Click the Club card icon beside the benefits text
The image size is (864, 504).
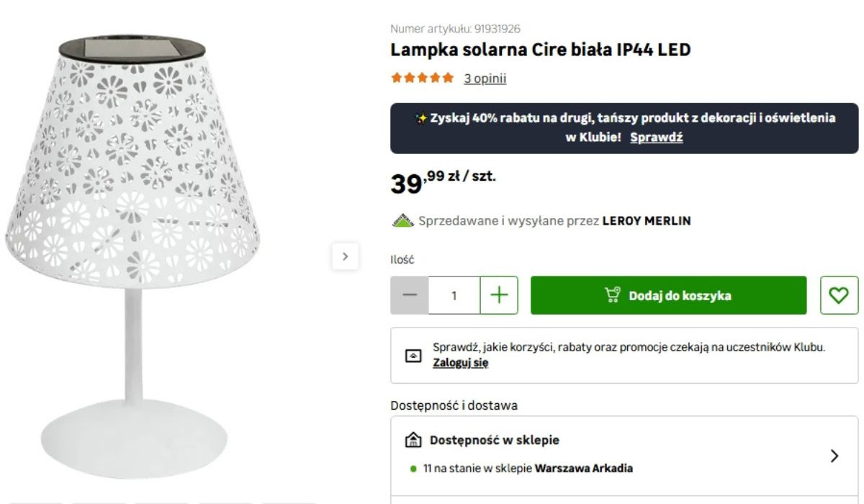pyautogui.click(x=413, y=356)
